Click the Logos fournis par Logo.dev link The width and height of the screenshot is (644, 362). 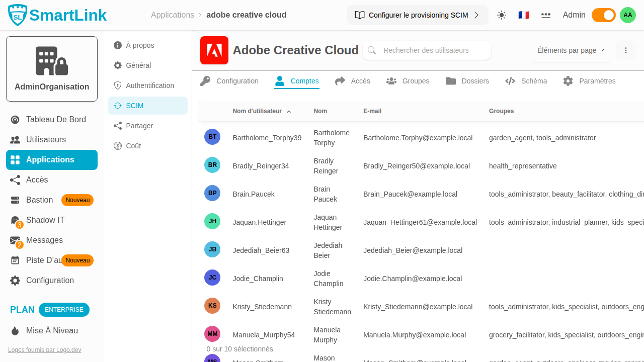(44, 350)
